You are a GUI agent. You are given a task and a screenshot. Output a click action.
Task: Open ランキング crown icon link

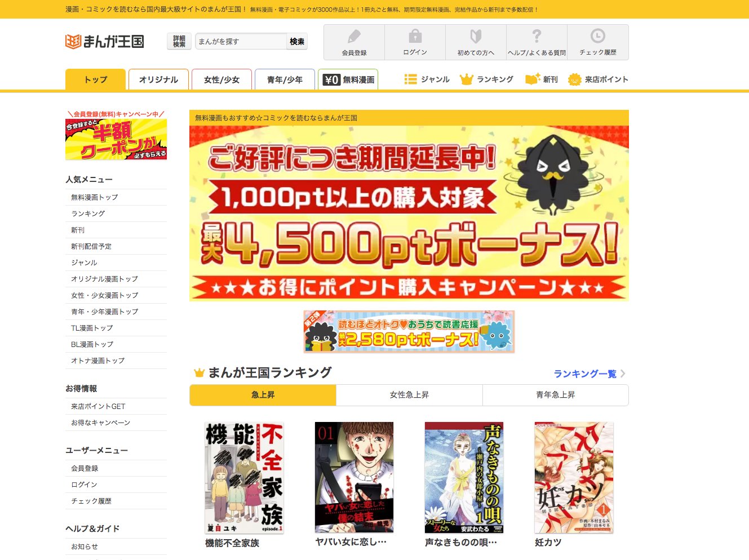486,79
